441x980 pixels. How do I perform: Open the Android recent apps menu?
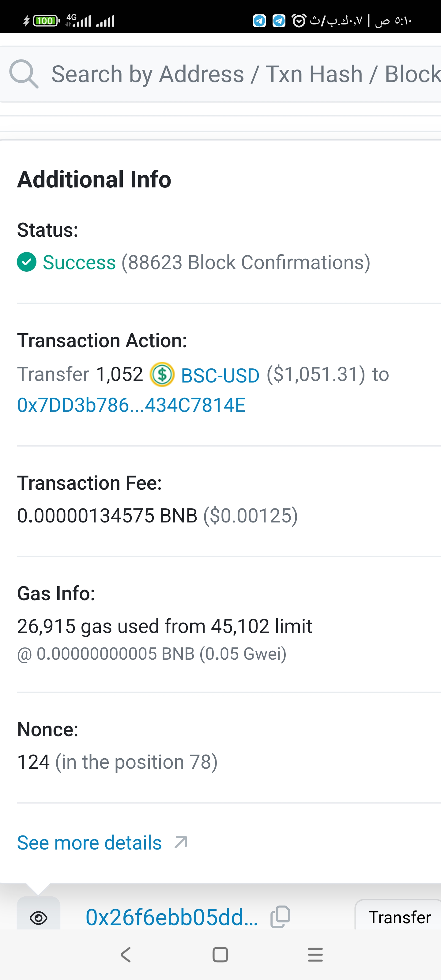315,955
